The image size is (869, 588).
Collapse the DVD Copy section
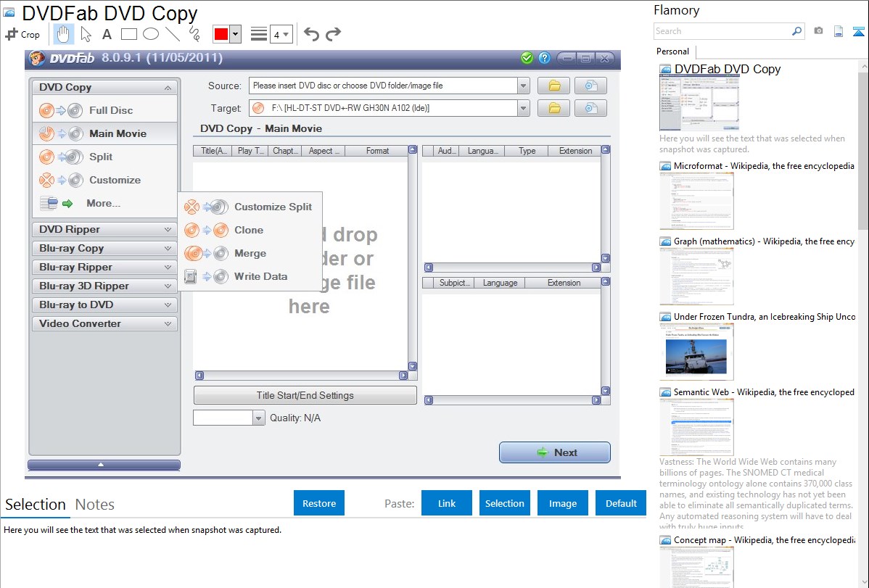click(168, 88)
